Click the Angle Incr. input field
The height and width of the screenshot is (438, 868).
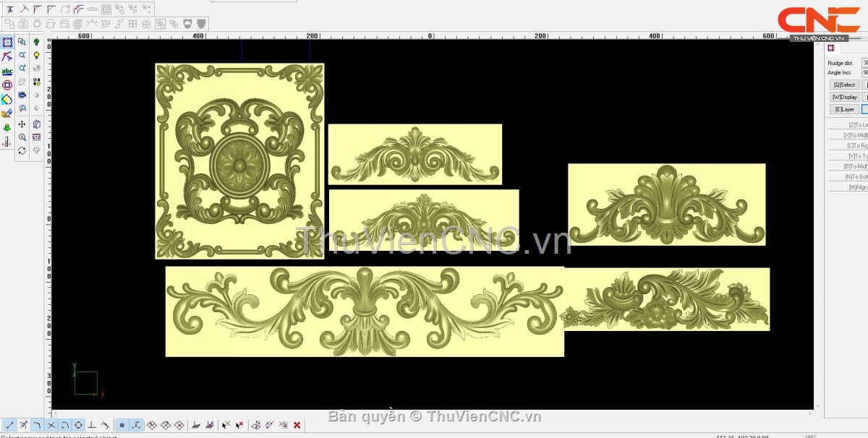point(864,73)
